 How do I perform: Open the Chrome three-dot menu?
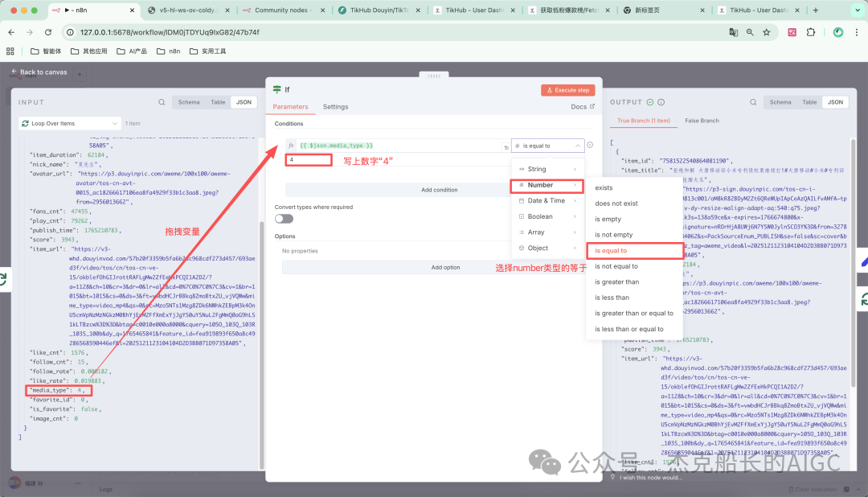[857, 32]
